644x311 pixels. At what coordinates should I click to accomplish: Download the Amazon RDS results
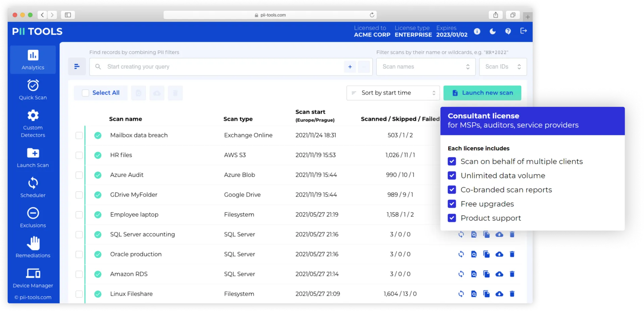click(499, 274)
